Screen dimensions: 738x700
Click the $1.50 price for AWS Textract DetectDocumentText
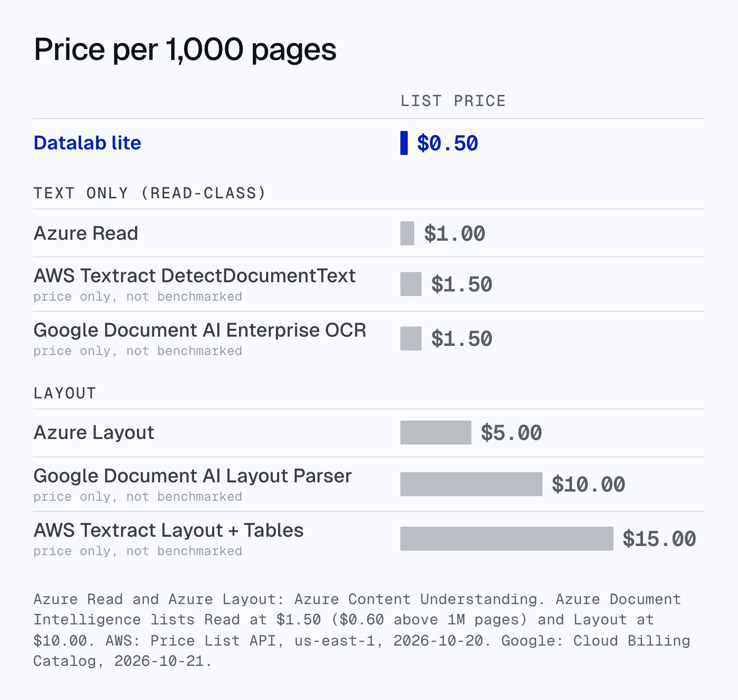(462, 284)
